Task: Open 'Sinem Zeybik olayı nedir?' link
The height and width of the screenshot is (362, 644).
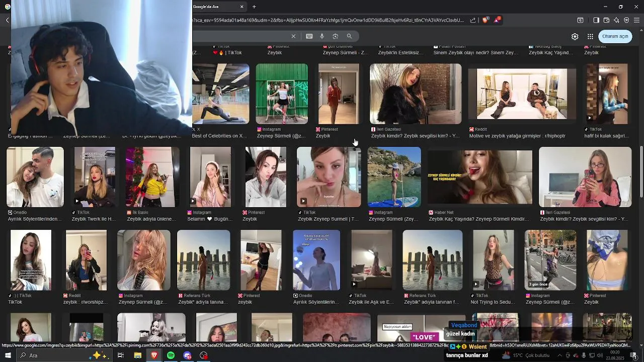Action: click(x=475, y=52)
